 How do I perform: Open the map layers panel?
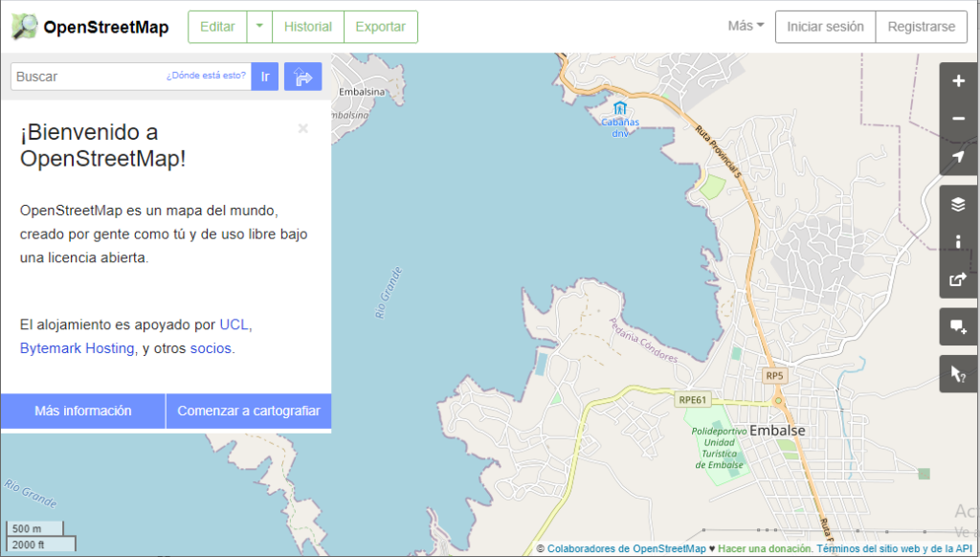click(x=958, y=205)
